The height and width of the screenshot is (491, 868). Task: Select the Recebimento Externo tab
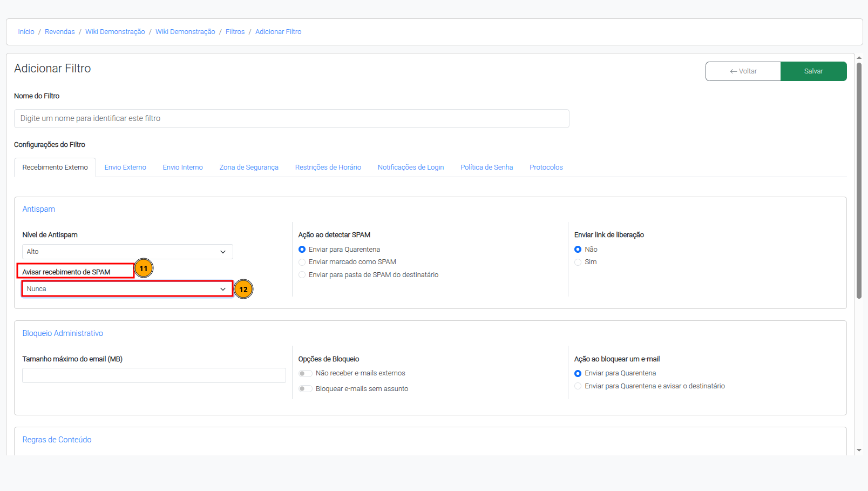coord(55,167)
